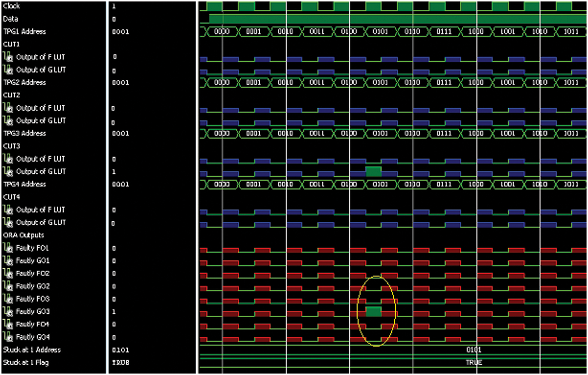Click the signal icon beside Faulty FO1
The image size is (588, 375).
point(8,248)
